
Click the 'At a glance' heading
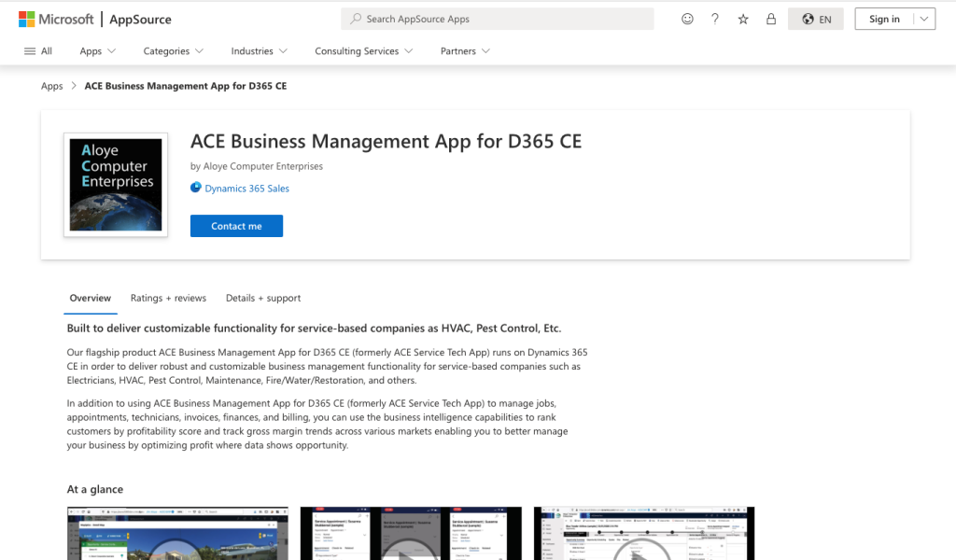coord(95,489)
